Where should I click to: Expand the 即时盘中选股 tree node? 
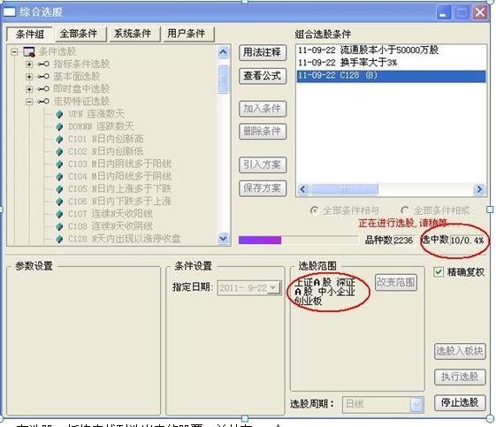29,89
